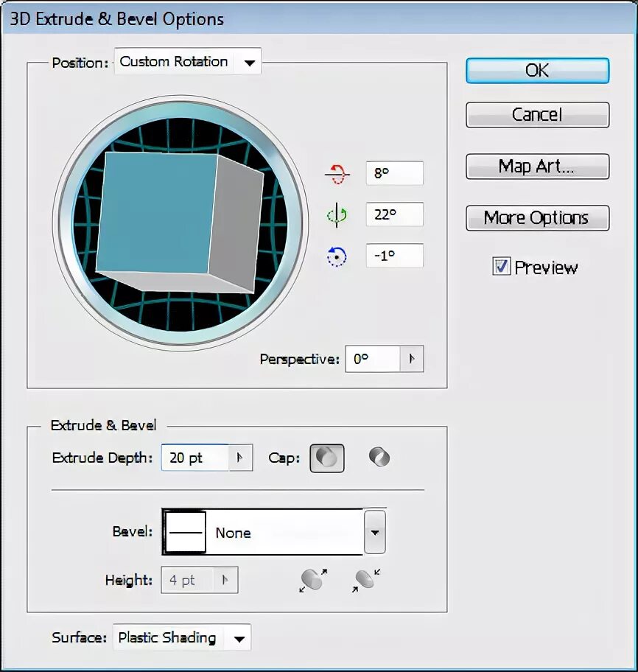The image size is (638, 672).
Task: Click the Y-axis rotation icon
Action: coord(337,214)
